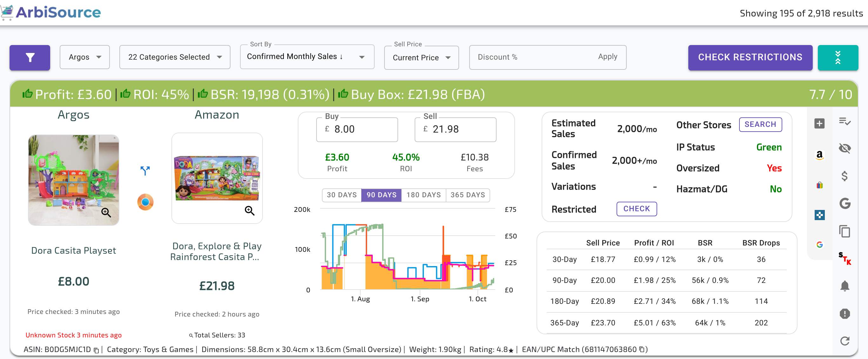This screenshot has width=868, height=359.
Task: Copy the EAN 681147063860 with copy icon
Action: 642,349
